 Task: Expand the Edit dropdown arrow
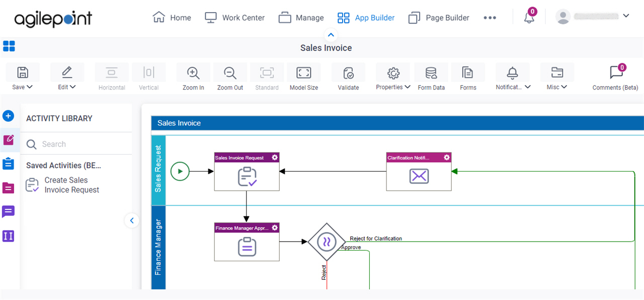73,87
